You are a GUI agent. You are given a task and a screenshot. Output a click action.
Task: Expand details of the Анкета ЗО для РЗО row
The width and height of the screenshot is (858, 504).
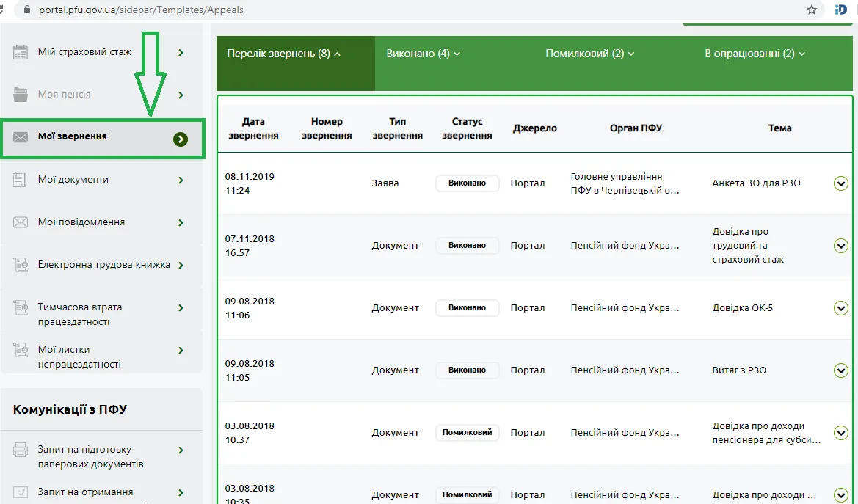[841, 183]
